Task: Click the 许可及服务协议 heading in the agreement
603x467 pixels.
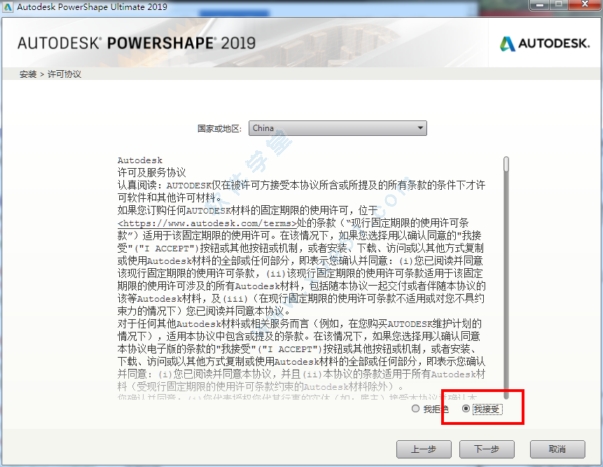Action: 152,173
